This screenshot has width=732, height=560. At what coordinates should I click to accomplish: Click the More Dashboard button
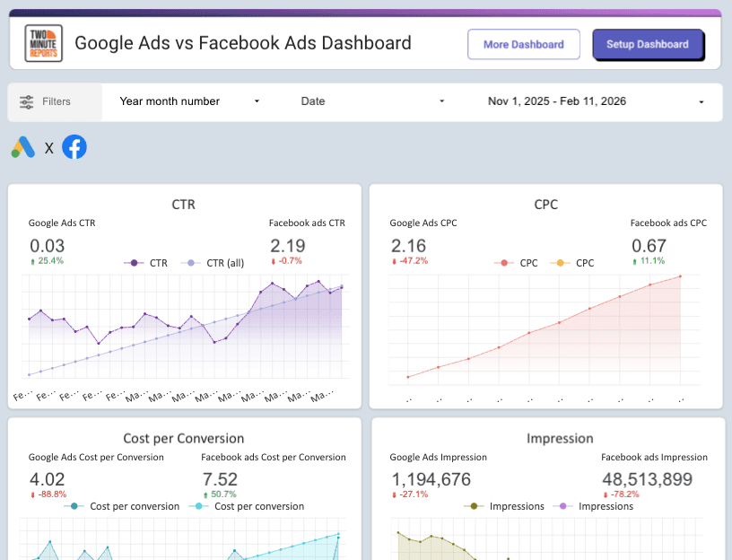point(523,44)
